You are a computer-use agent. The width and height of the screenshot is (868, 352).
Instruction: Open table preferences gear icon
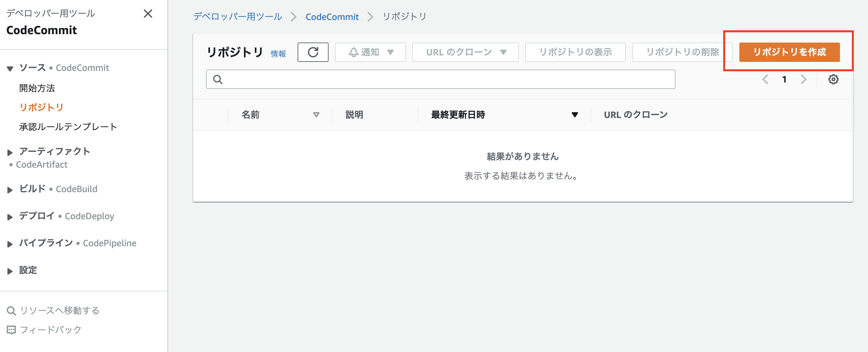[833, 80]
